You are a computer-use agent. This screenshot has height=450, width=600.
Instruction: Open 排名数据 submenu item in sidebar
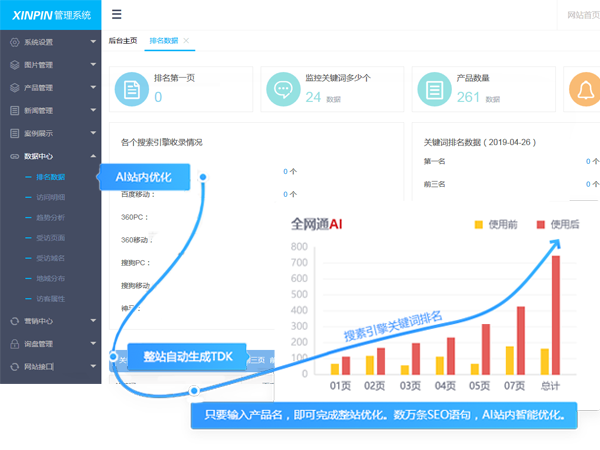point(50,177)
